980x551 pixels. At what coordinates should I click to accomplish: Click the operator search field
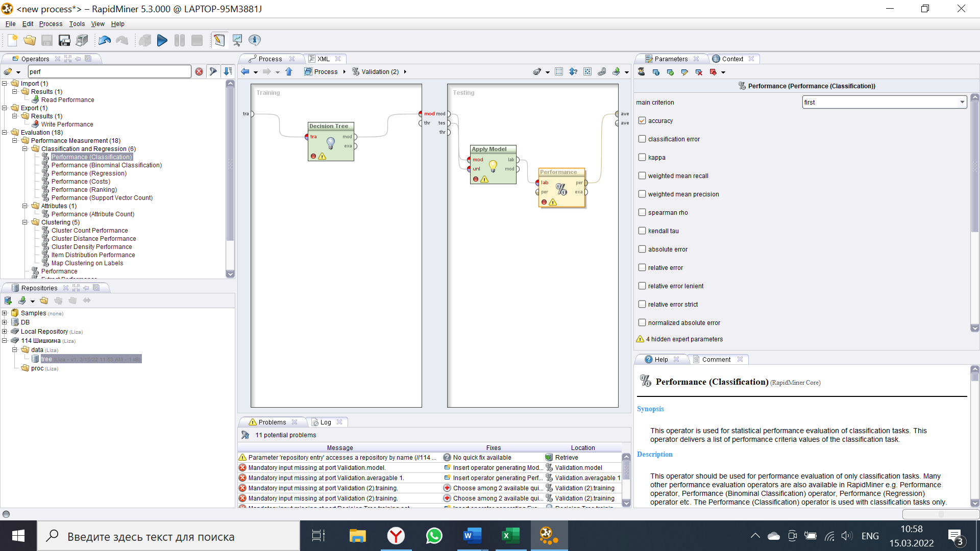(x=110, y=72)
